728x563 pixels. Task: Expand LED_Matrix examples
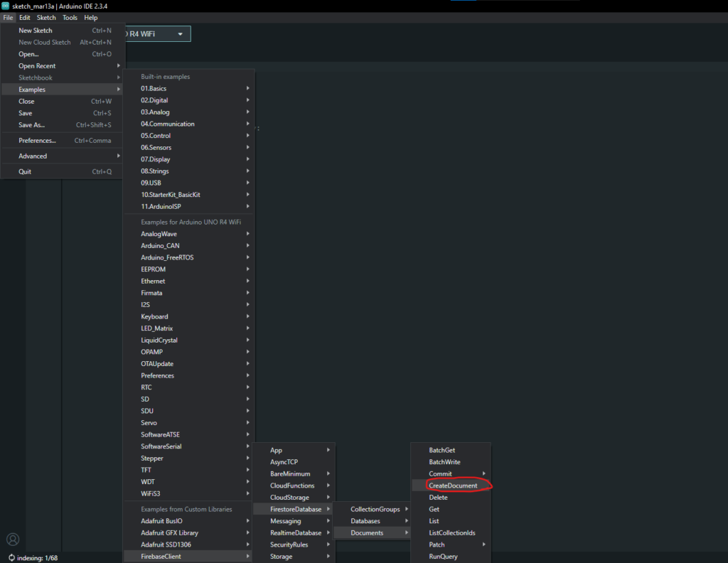coord(189,328)
